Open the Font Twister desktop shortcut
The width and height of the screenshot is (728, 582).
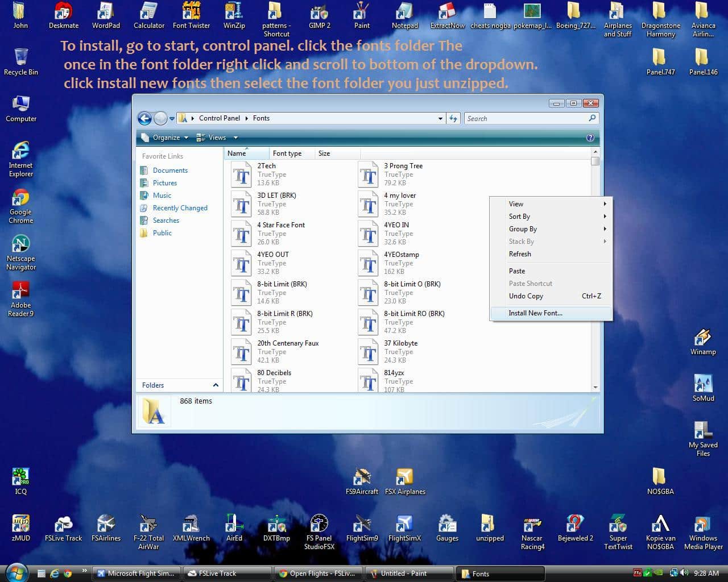pos(191,13)
